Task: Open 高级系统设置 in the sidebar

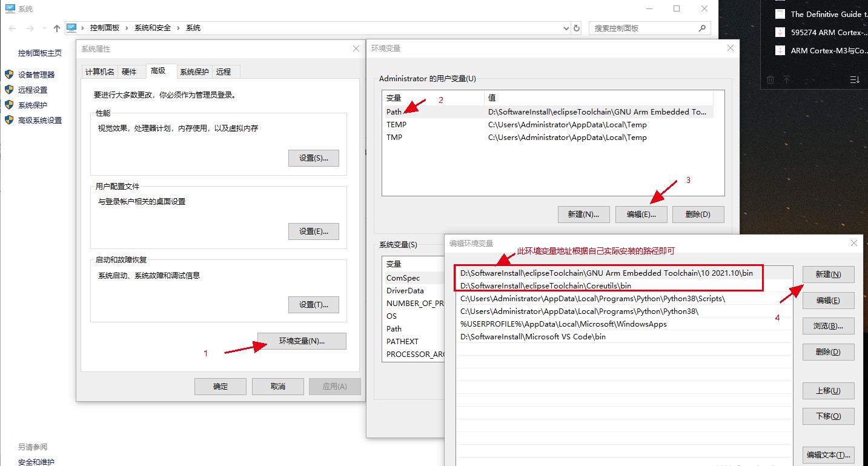Action: [39, 119]
